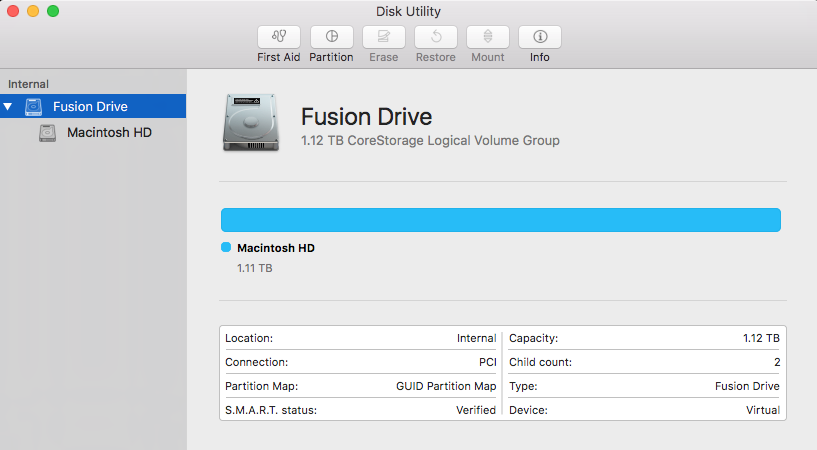The image size is (817, 450).
Task: Click the 1.11 TB size text
Action: (x=255, y=268)
